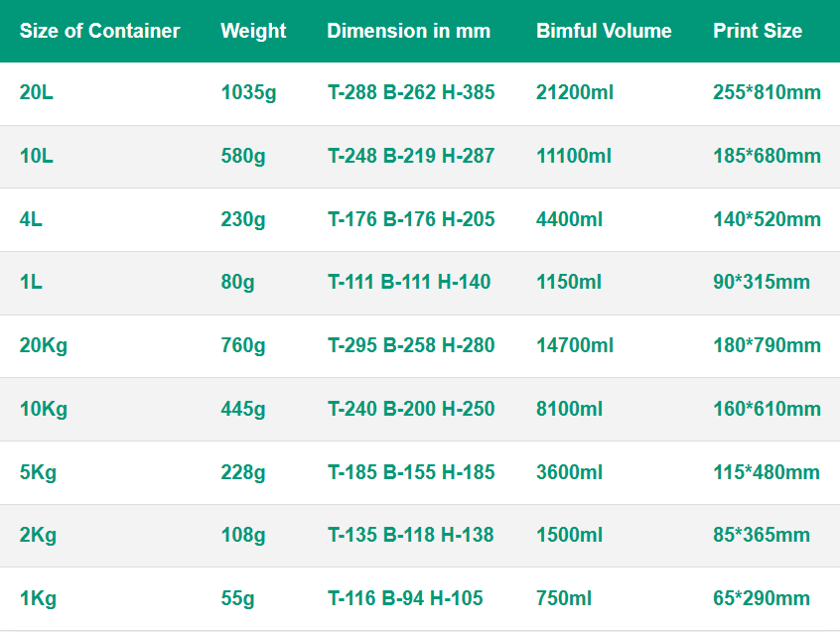The image size is (840, 632).
Task: Click the 255*810mm print size cell
Action: (767, 92)
